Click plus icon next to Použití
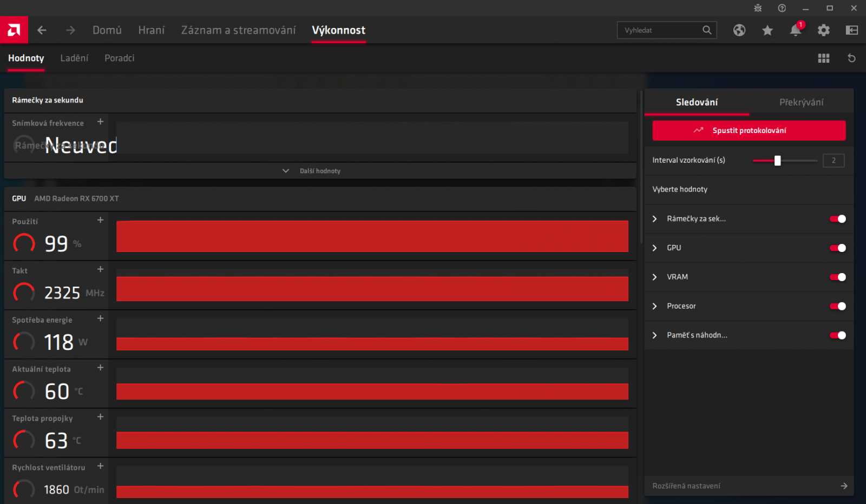The width and height of the screenshot is (866, 504). pos(100,220)
